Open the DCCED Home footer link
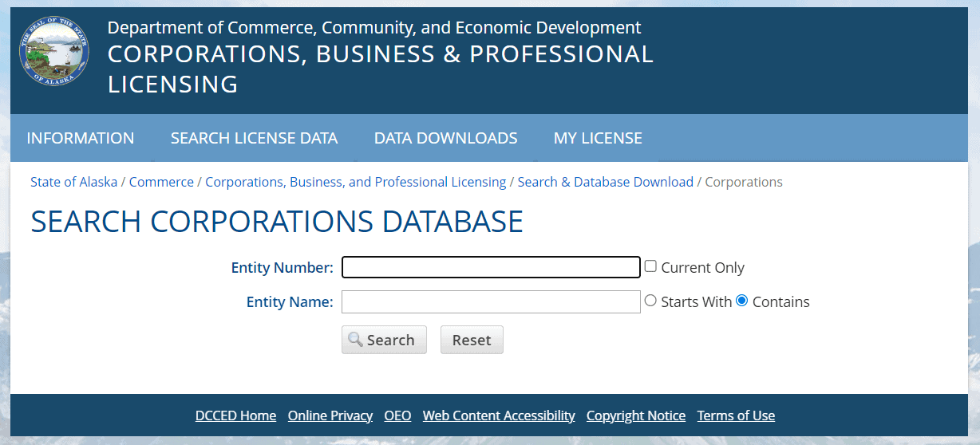 pos(235,415)
